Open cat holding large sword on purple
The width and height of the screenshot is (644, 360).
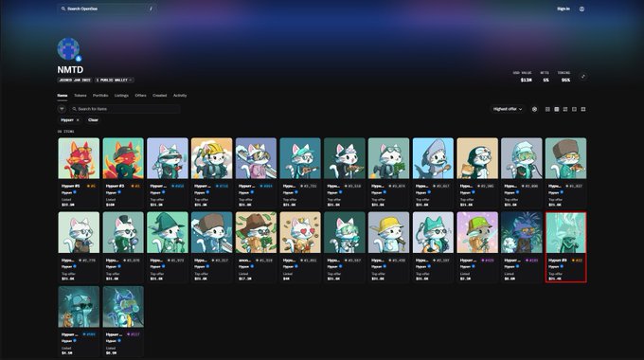[256, 158]
